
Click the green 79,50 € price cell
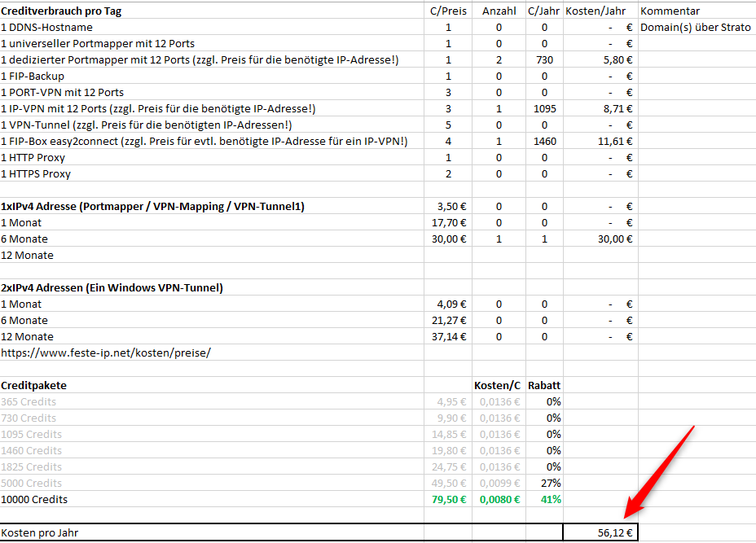(x=447, y=499)
